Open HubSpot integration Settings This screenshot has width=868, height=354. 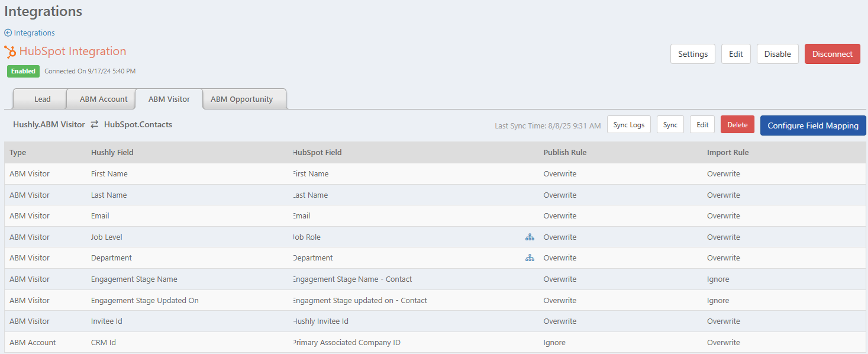(693, 54)
